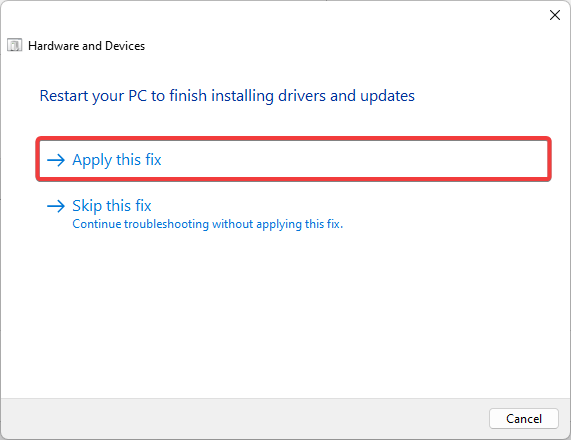Click the word 'Apply' in the first option
The image size is (571, 440).
[x=92, y=160]
